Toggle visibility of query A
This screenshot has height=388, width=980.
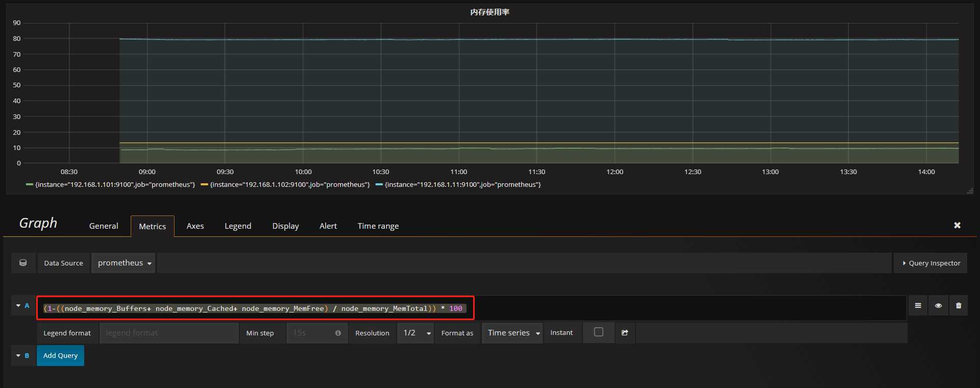[x=938, y=306]
